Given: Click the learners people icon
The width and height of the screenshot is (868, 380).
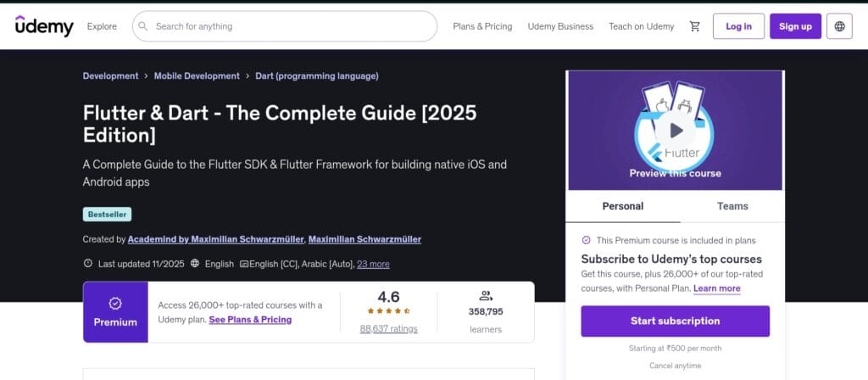Looking at the screenshot, I should [486, 296].
